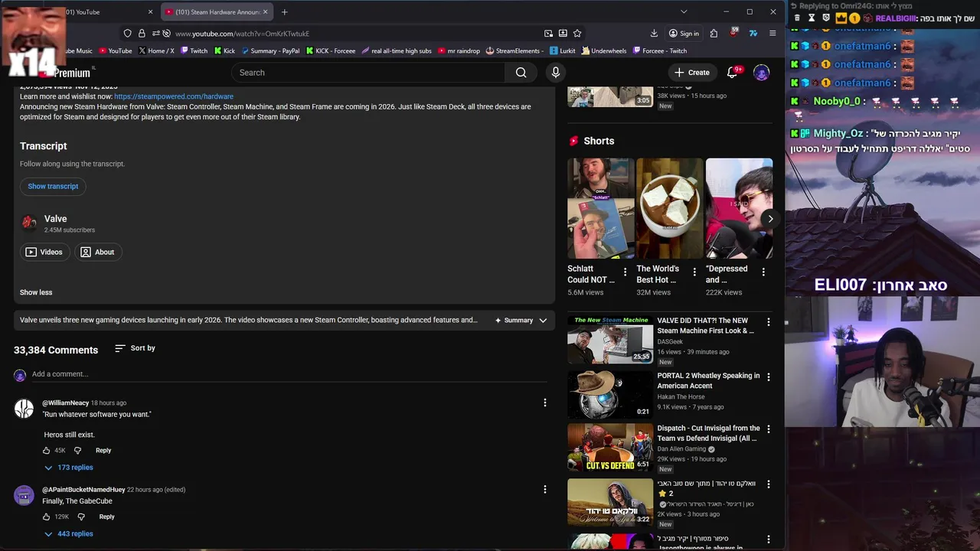Open the browser extensions puzzle icon
The height and width of the screenshot is (551, 980).
[x=714, y=34]
